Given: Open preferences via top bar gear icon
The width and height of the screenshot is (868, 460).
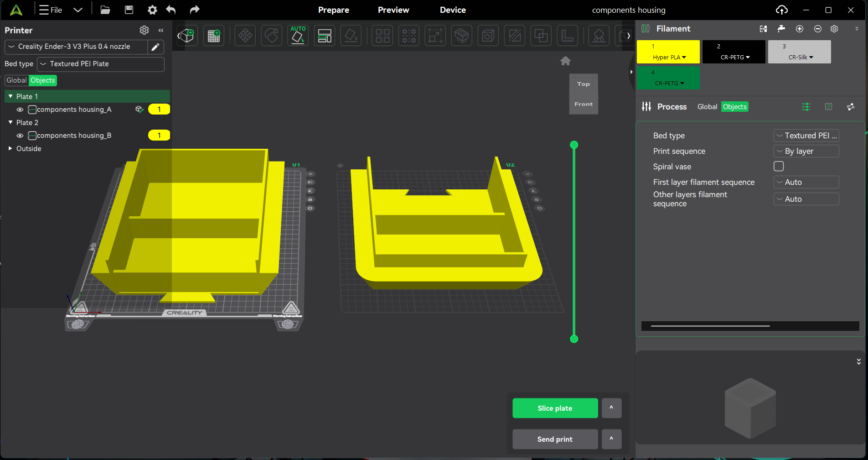Looking at the screenshot, I should click(152, 10).
